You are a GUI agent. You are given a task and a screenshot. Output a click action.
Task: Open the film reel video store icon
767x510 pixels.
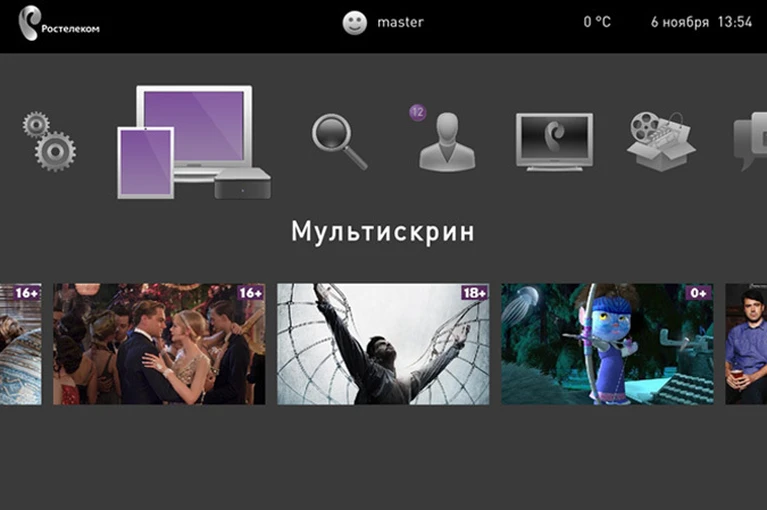tap(661, 141)
